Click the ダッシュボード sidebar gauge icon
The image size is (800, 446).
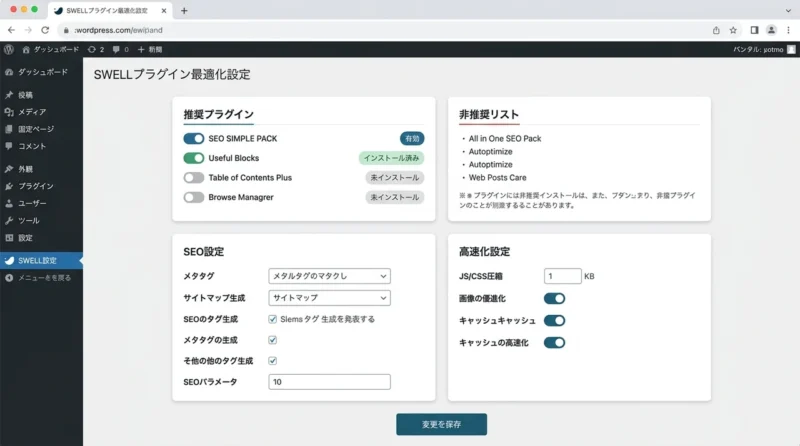pyautogui.click(x=9, y=72)
